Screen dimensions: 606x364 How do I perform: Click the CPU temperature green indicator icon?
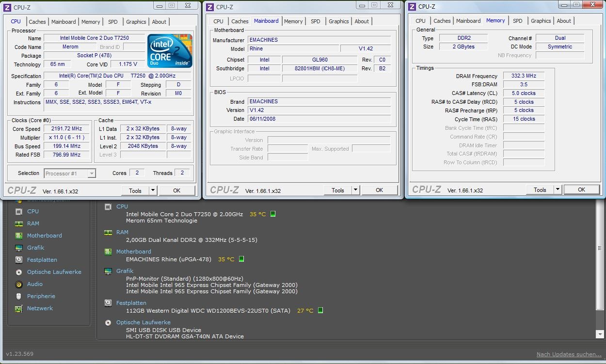point(273,214)
